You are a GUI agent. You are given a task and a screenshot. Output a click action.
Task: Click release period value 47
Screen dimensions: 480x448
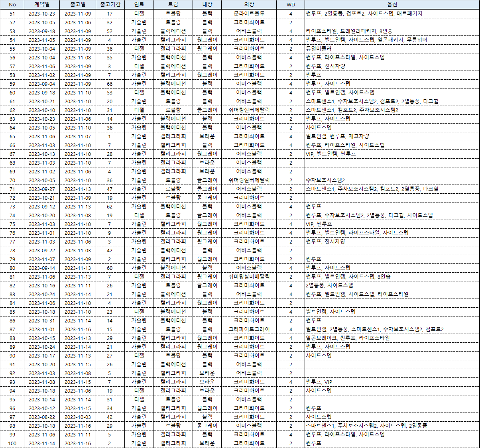tap(110, 189)
